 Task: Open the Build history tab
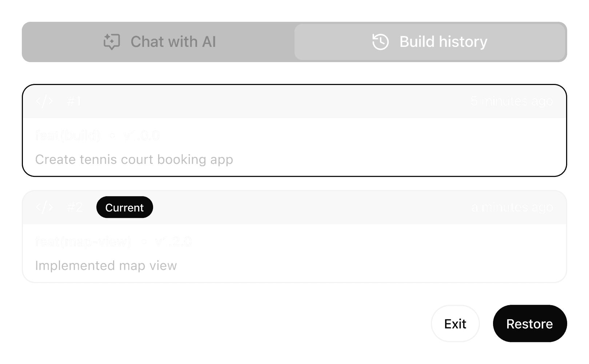[430, 42]
